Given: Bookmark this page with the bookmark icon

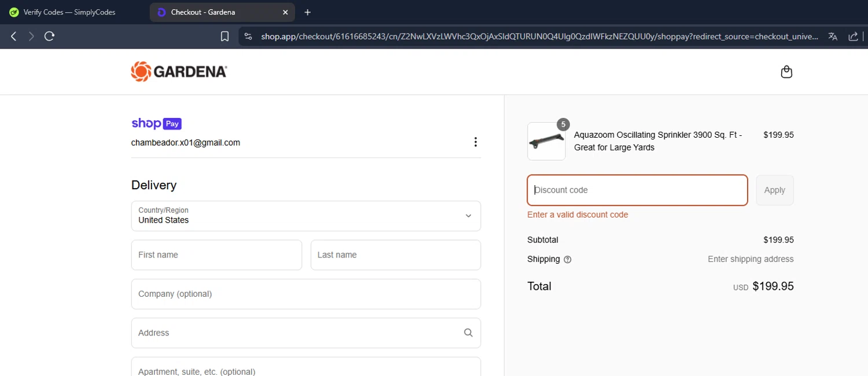Looking at the screenshot, I should coord(225,36).
